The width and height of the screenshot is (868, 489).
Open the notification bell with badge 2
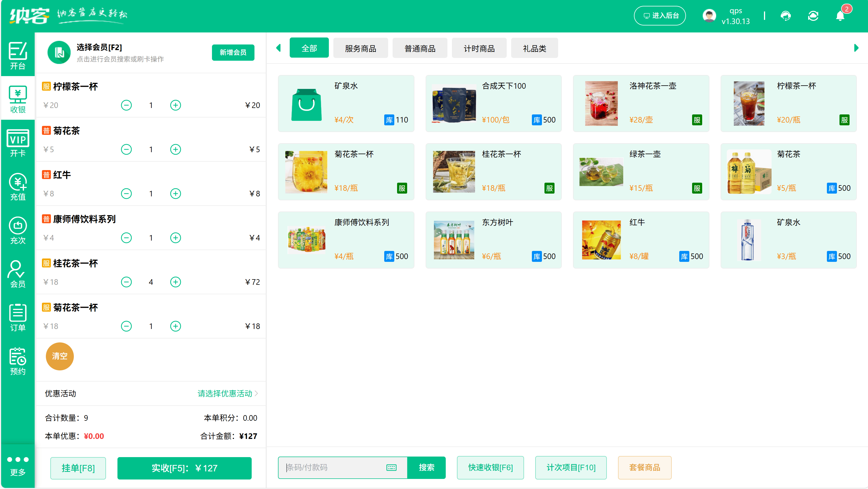[840, 15]
